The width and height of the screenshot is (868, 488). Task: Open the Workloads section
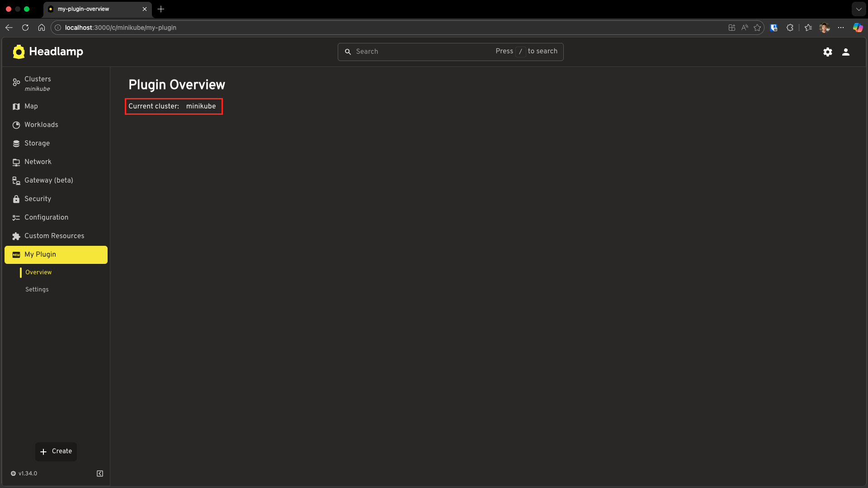[x=41, y=125]
